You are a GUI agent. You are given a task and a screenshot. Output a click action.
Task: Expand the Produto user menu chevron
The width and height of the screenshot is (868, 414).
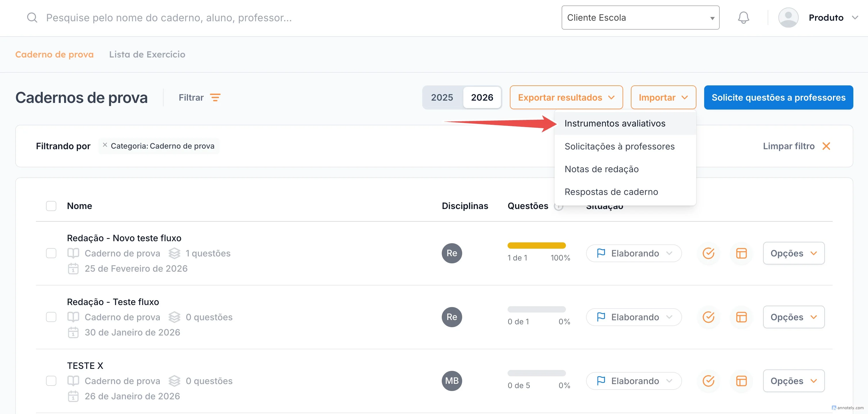855,18
